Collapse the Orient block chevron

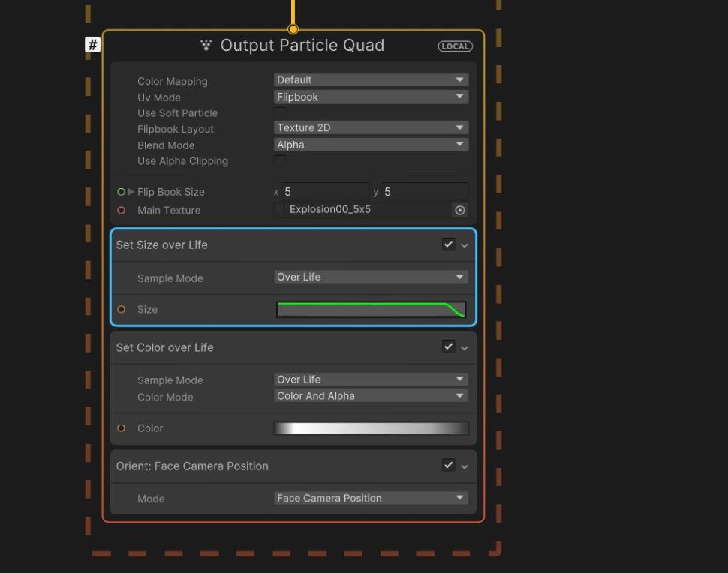tap(465, 466)
